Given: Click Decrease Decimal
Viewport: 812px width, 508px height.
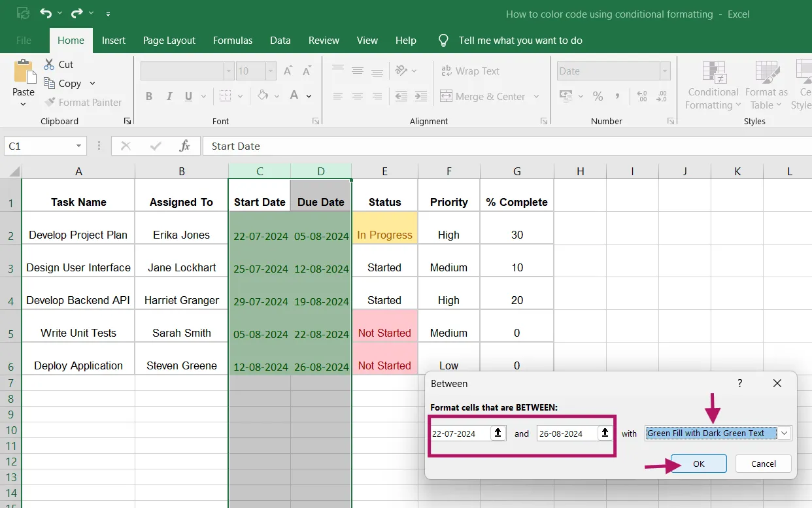Looking at the screenshot, I should (x=661, y=96).
